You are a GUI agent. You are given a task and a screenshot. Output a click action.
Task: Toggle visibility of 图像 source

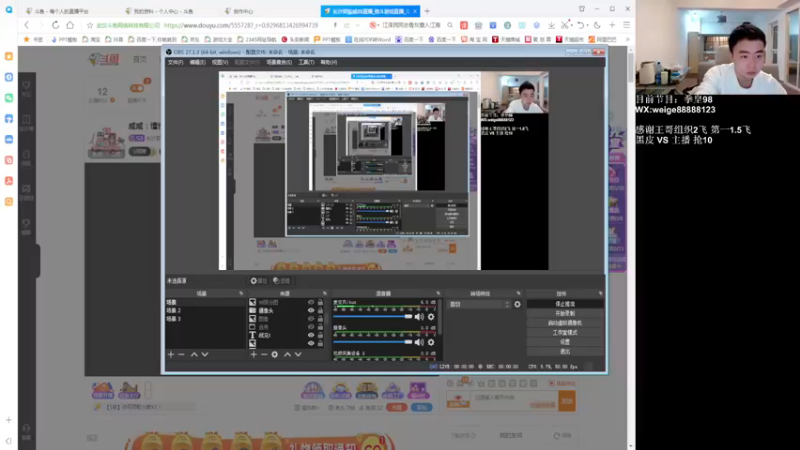click(311, 319)
